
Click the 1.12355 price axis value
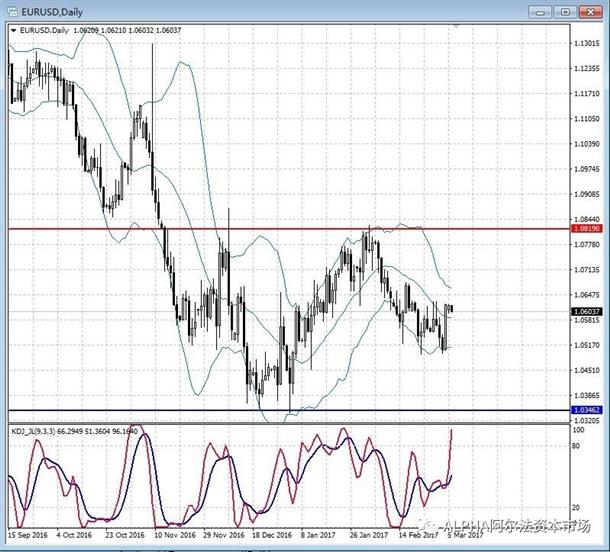[587, 68]
